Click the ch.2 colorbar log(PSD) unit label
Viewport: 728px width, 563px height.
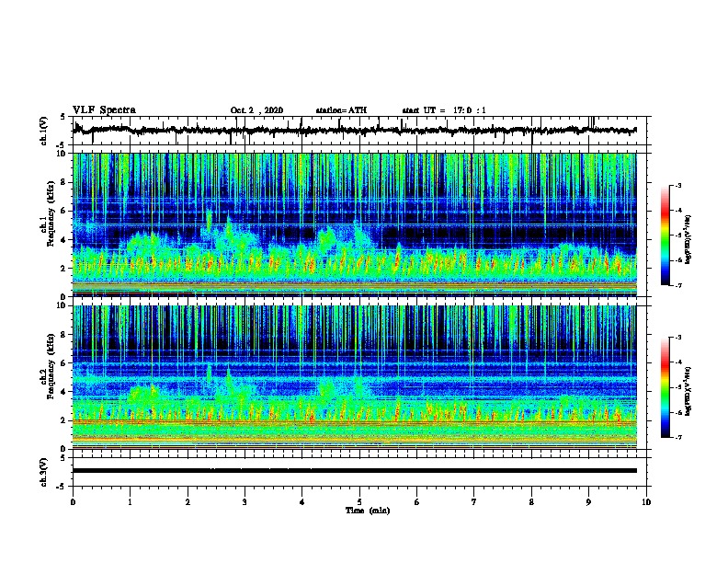[x=688, y=391]
